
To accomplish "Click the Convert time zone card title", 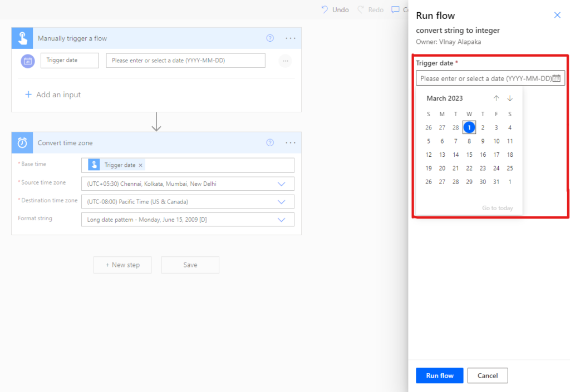I will pos(65,143).
